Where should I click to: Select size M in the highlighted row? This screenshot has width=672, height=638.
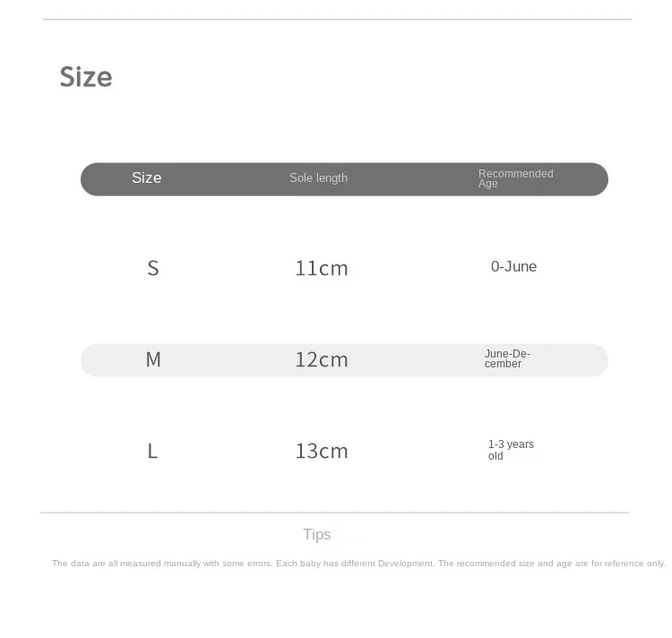click(153, 359)
